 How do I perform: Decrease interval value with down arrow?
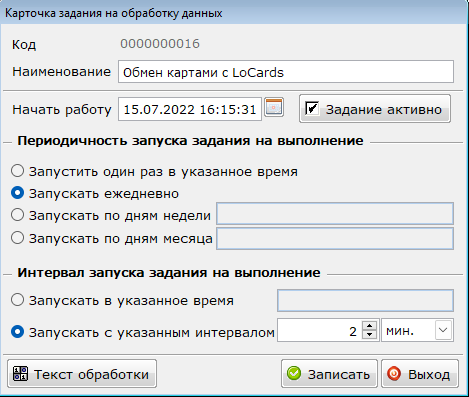click(x=369, y=334)
